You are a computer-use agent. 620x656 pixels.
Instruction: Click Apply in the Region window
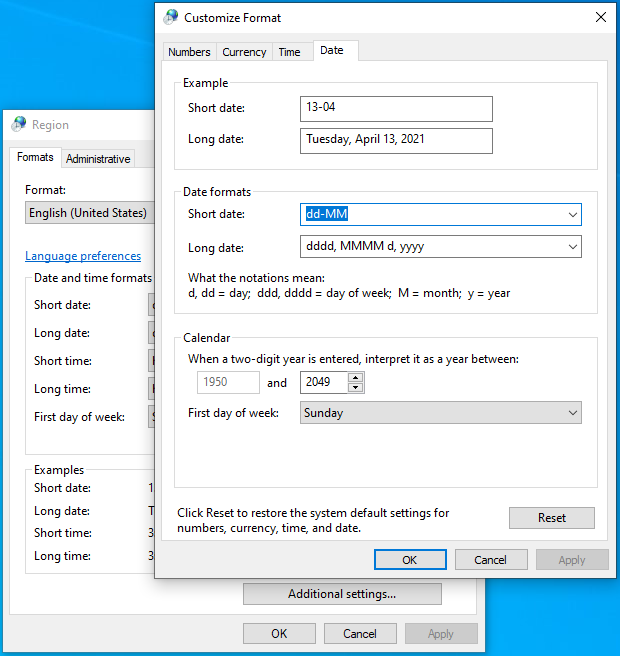click(x=441, y=633)
